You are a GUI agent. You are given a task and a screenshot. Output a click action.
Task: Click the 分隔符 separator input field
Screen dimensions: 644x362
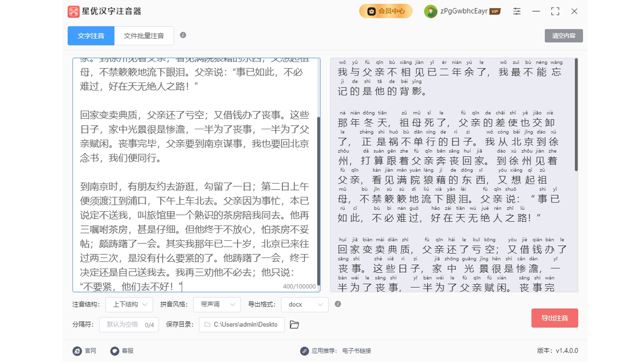point(129,325)
